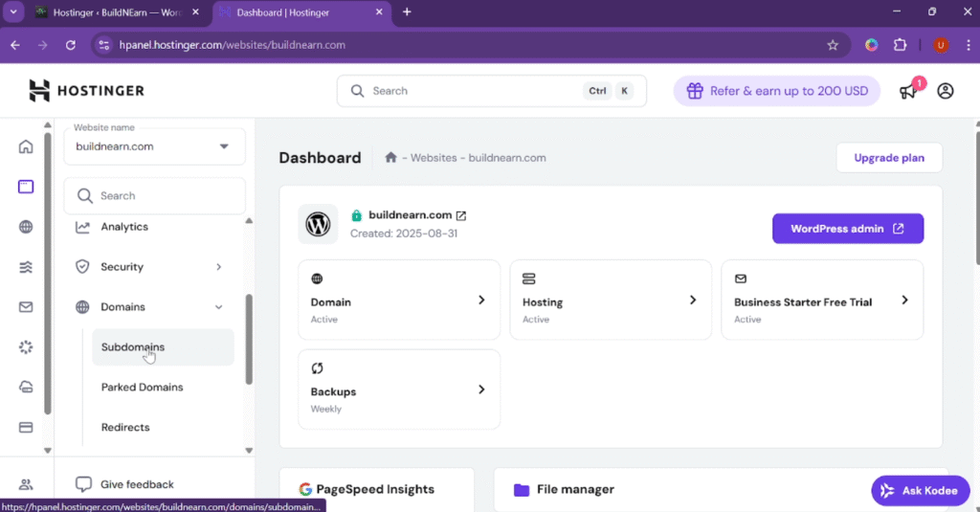Close Dashboard Hostinger tab
The image size is (980, 512).
tap(379, 11)
